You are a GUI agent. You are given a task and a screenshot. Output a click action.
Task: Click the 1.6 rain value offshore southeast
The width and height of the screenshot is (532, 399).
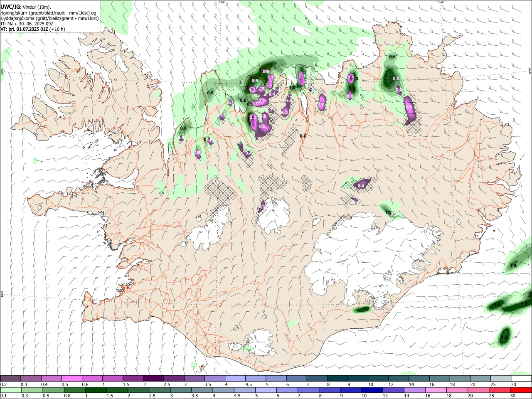(524, 304)
